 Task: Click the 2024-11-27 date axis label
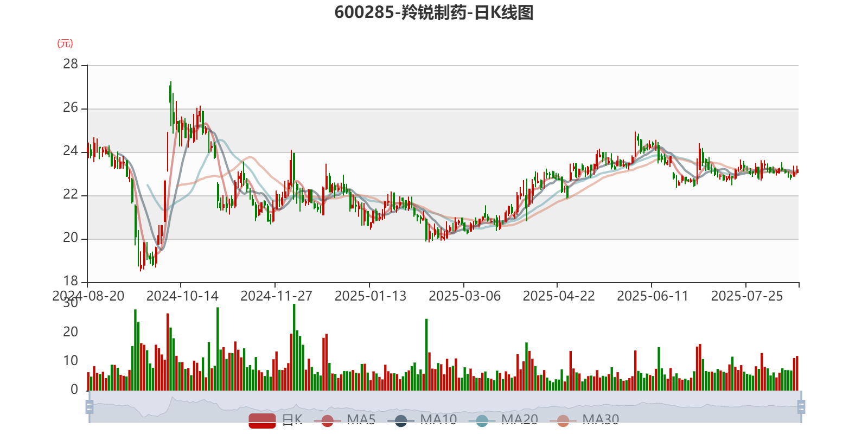(276, 296)
